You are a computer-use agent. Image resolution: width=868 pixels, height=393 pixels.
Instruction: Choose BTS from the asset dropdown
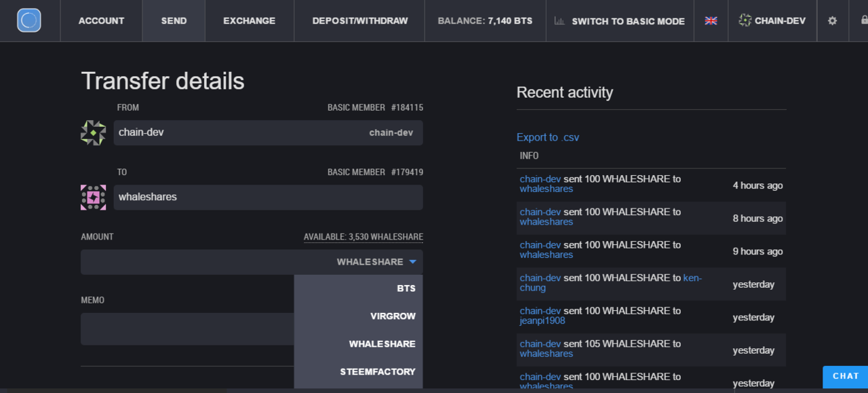(x=359, y=288)
